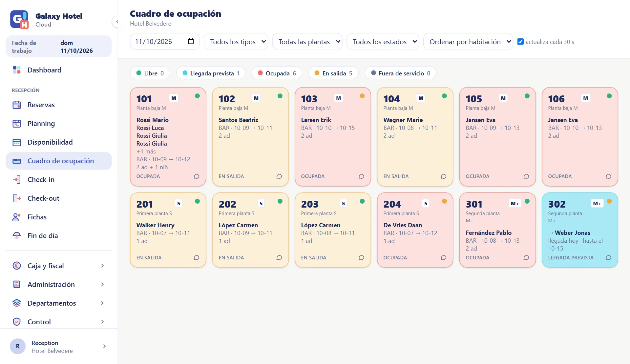The image size is (630, 364).
Task: Click the Dashboard grid icon
Action: point(17,70)
